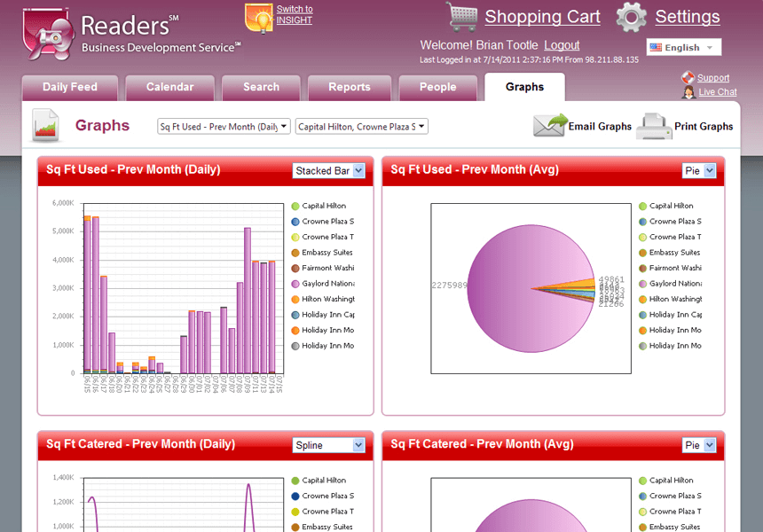This screenshot has height=532, width=763.
Task: Click the Readers camera shield logo
Action: pos(49,34)
